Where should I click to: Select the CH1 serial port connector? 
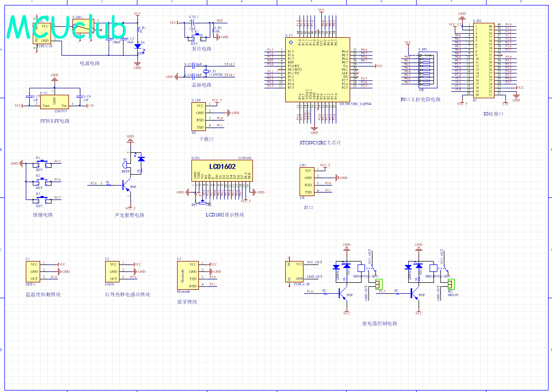tap(307, 181)
